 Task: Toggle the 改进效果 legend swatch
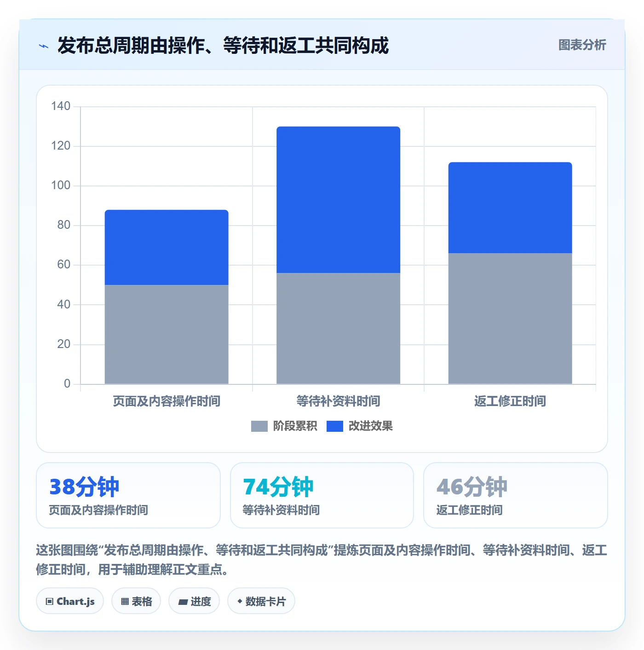334,426
